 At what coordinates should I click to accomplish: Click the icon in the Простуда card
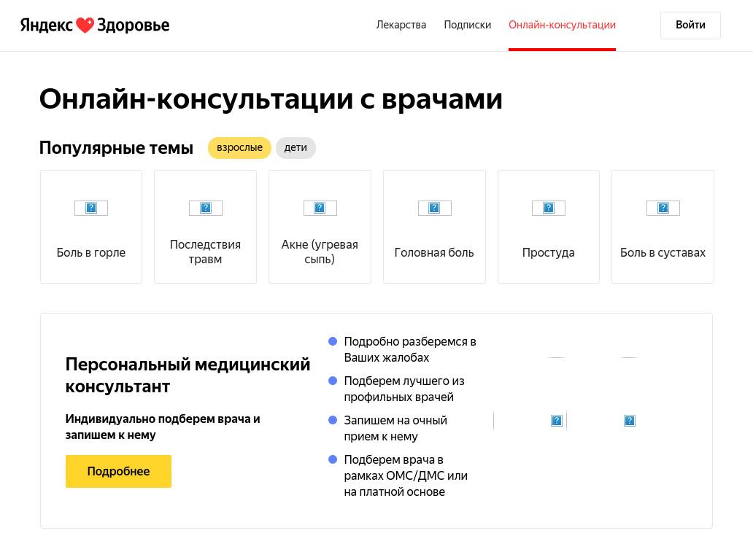[548, 208]
